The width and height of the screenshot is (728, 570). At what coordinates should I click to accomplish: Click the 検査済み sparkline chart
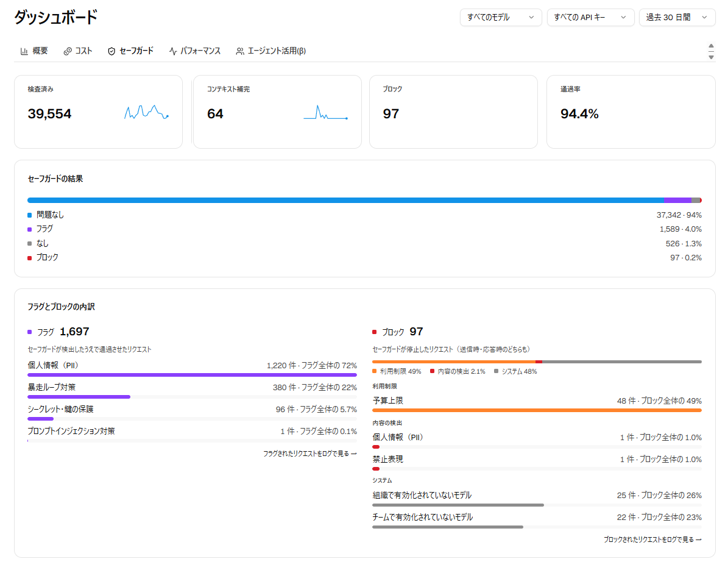146,112
